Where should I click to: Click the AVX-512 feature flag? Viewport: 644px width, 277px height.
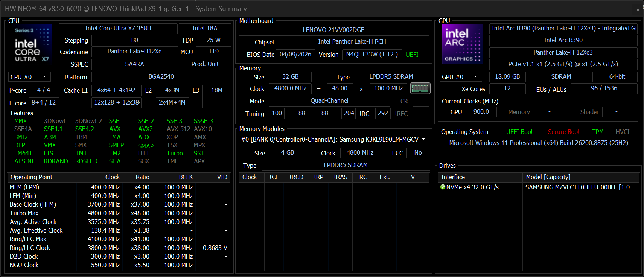pyautogui.click(x=178, y=129)
